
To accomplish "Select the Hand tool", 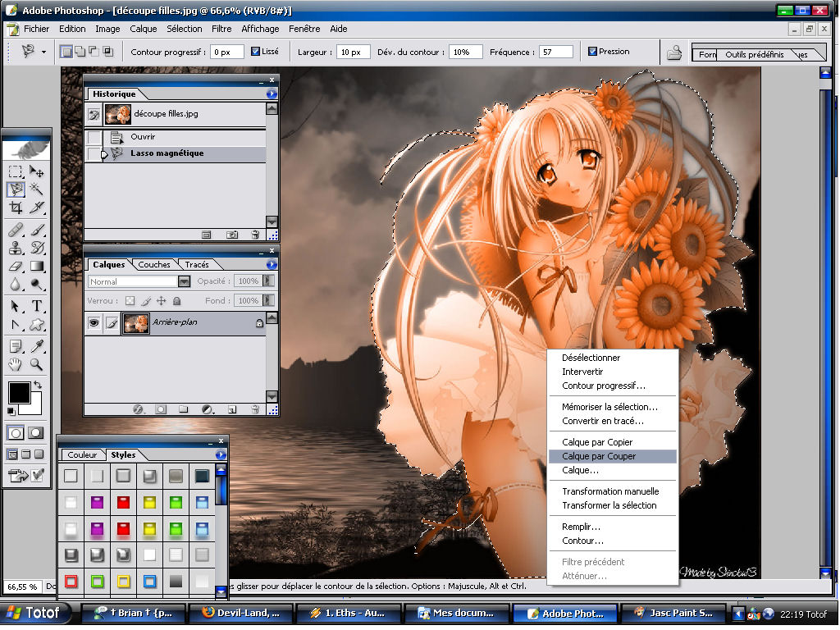I will coord(16,364).
